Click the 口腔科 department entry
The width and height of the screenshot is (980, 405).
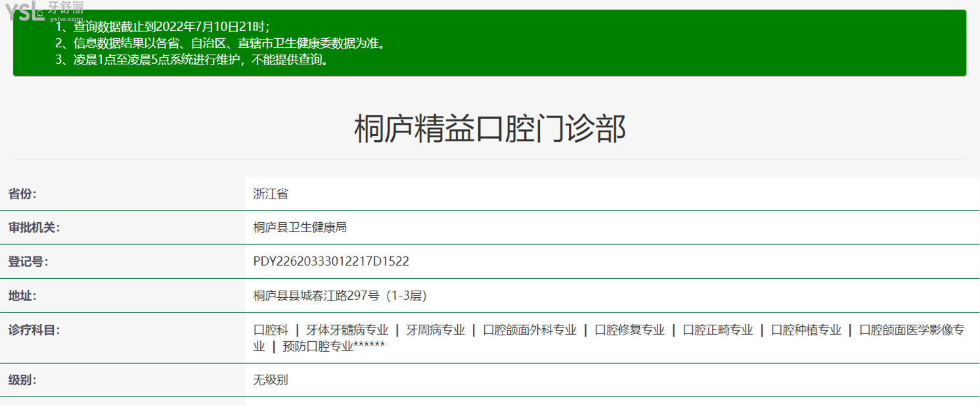pos(271,330)
